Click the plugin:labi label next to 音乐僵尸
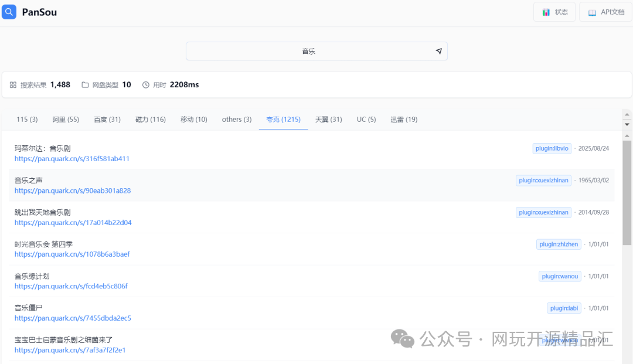 [564, 308]
